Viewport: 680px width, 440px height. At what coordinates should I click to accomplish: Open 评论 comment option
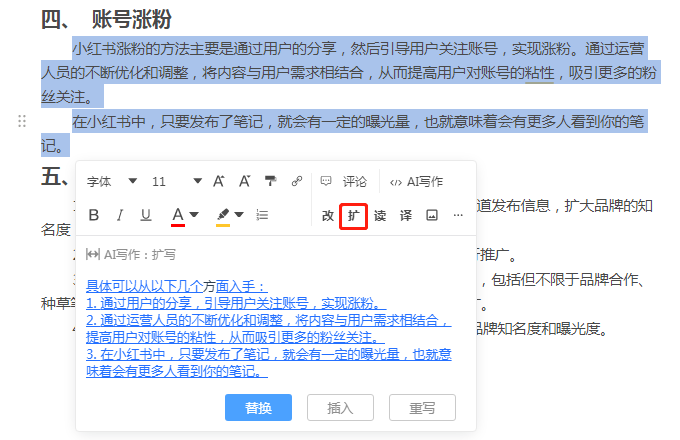coord(354,181)
